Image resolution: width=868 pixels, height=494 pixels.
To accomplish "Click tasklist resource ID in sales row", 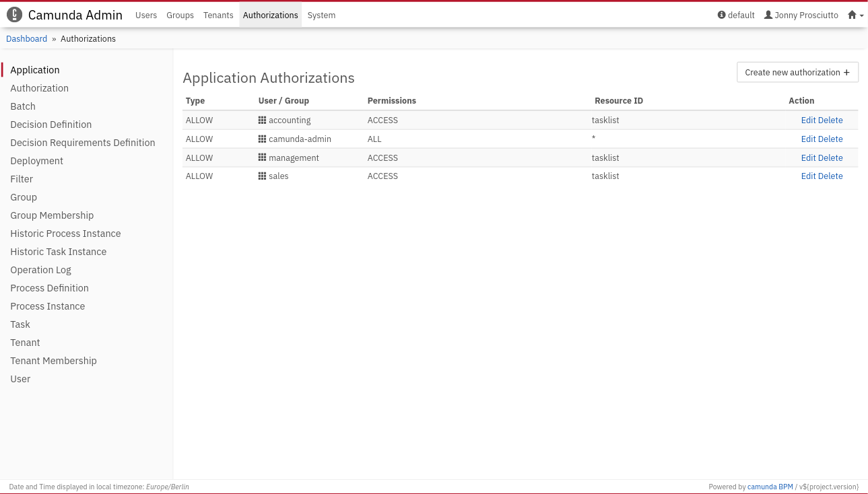I will coord(605,176).
